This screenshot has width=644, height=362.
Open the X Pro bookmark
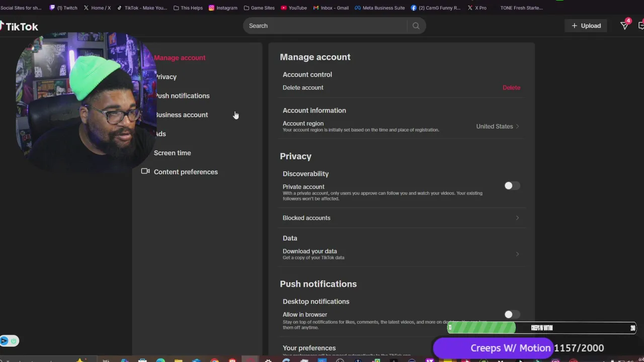(477, 8)
